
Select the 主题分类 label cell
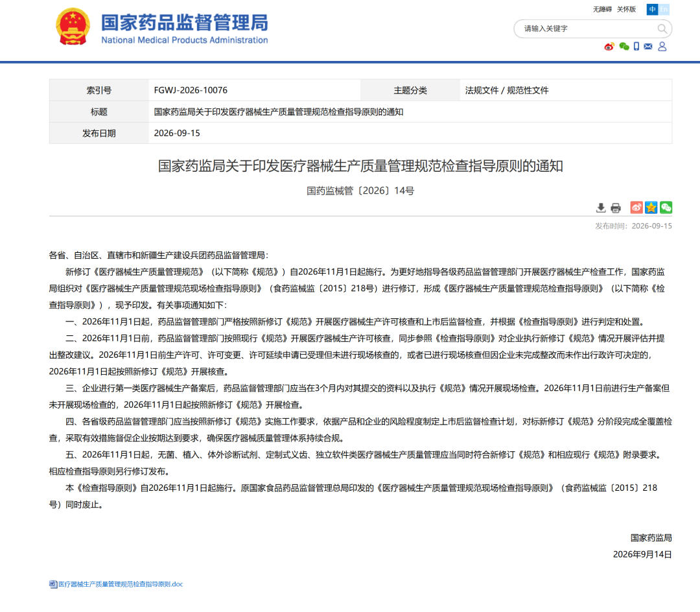tap(410, 91)
